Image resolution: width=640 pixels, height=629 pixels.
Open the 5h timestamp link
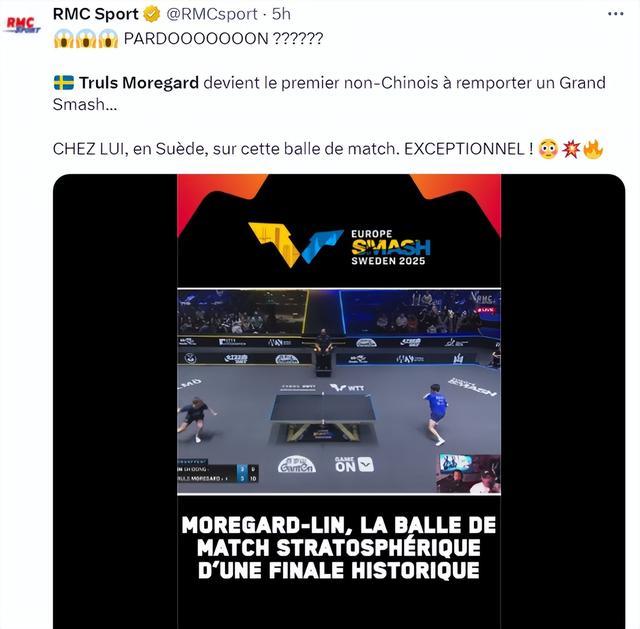281,14
